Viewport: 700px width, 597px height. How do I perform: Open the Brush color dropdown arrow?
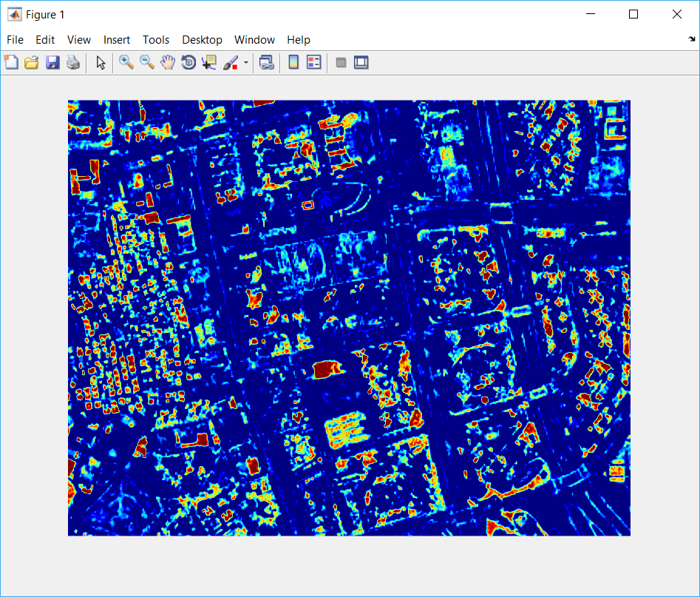tap(246, 63)
